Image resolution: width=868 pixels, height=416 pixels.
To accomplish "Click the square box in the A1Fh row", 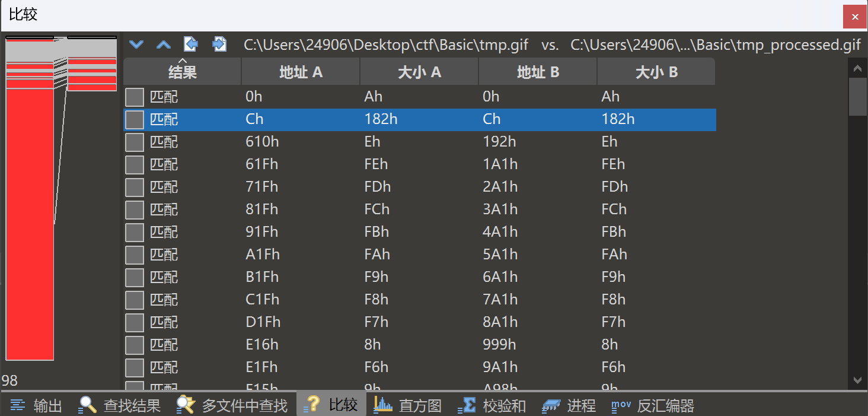I will [135, 255].
